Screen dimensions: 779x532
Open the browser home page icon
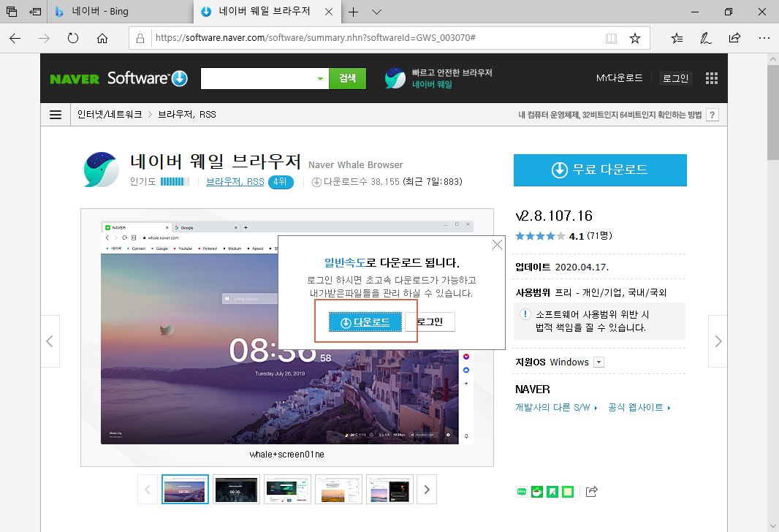click(102, 38)
